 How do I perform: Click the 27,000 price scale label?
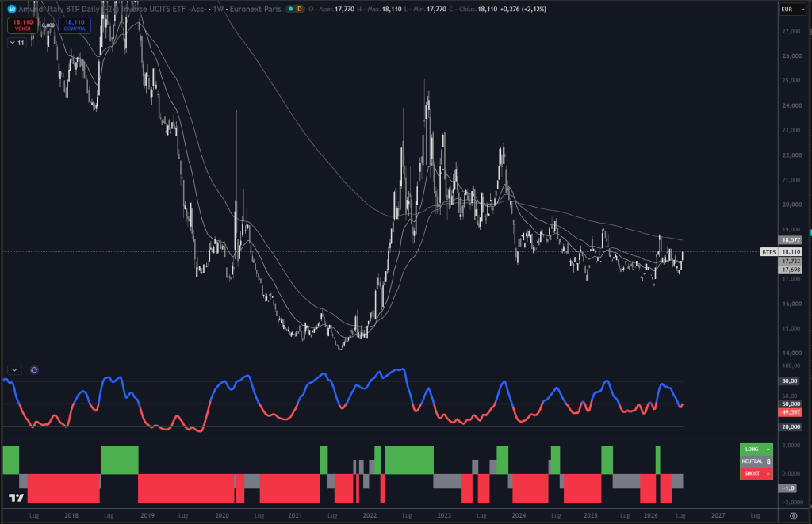tap(792, 32)
